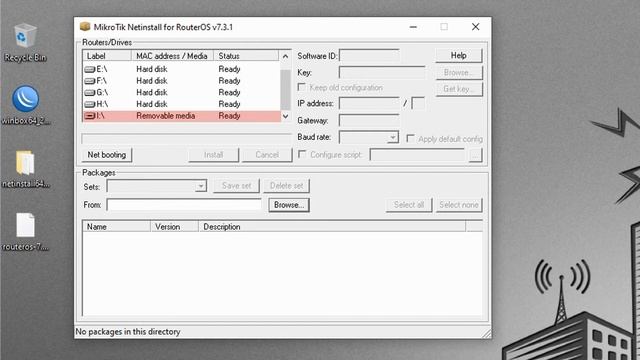Close the Netinstall window
640x360 pixels.
(x=476, y=27)
